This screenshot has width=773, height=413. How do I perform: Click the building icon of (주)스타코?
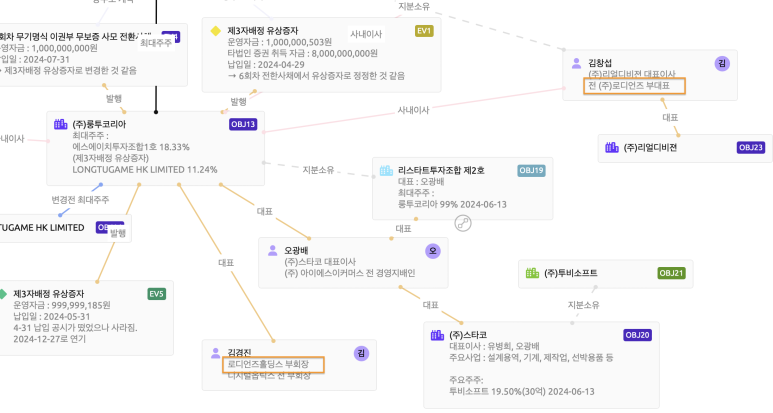pos(437,335)
